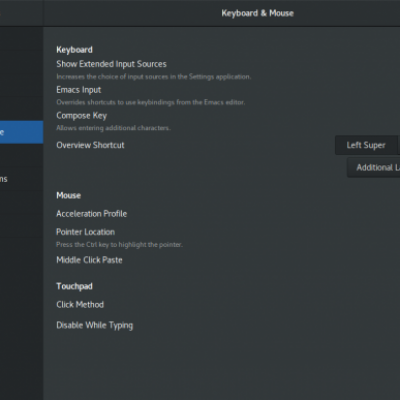Select the highlighted blue sidebar entry
400x400 pixels.
pos(21,132)
